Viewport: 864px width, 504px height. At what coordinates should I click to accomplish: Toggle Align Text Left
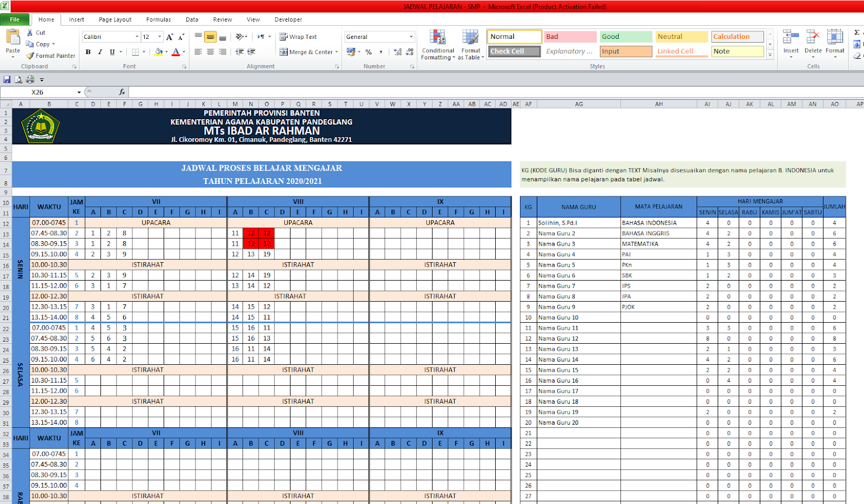[198, 52]
